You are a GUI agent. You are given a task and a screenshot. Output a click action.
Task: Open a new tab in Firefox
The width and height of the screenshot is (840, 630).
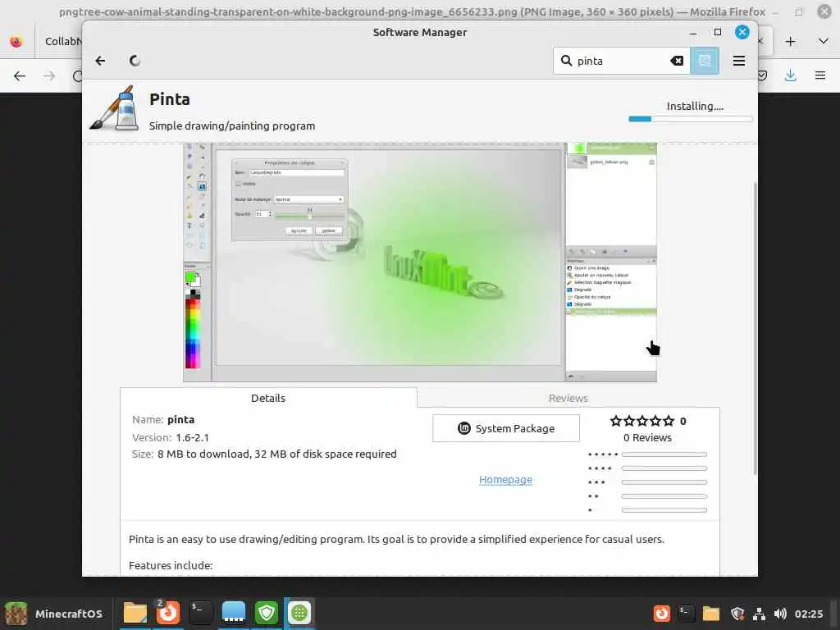click(x=790, y=41)
